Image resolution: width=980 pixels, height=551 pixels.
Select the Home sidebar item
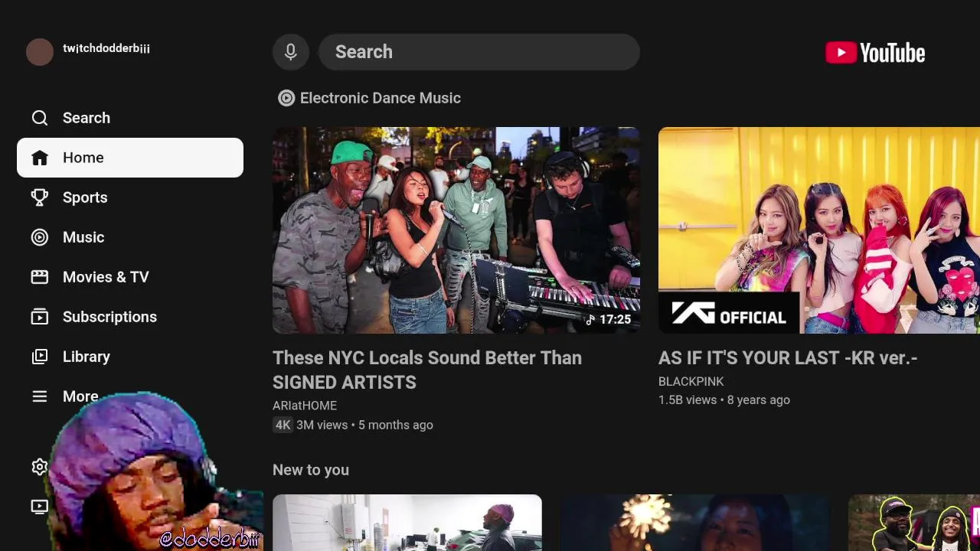click(x=130, y=158)
